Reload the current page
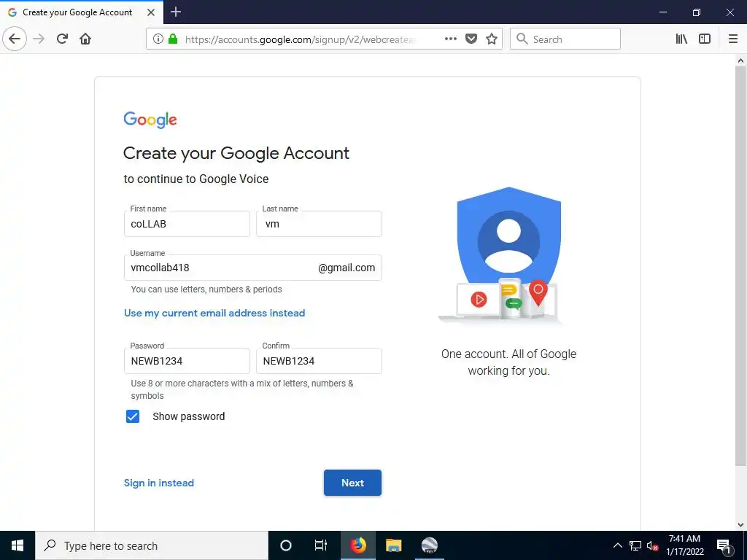Screen dimensions: 747x560 (x=63, y=39)
